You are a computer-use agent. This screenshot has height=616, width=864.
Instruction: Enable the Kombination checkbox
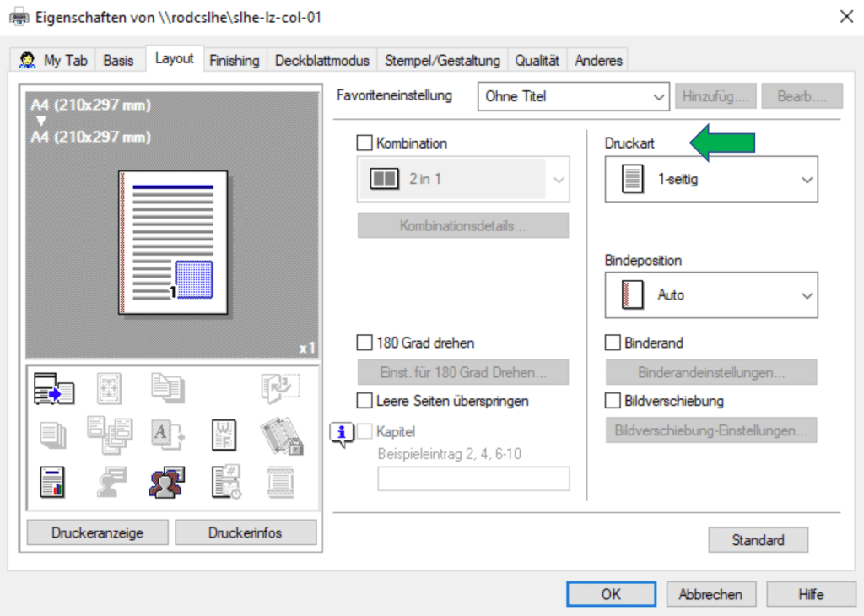pos(364,143)
